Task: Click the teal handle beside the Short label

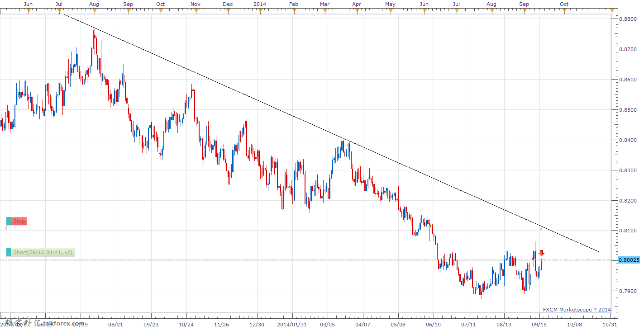Action: tap(8, 252)
